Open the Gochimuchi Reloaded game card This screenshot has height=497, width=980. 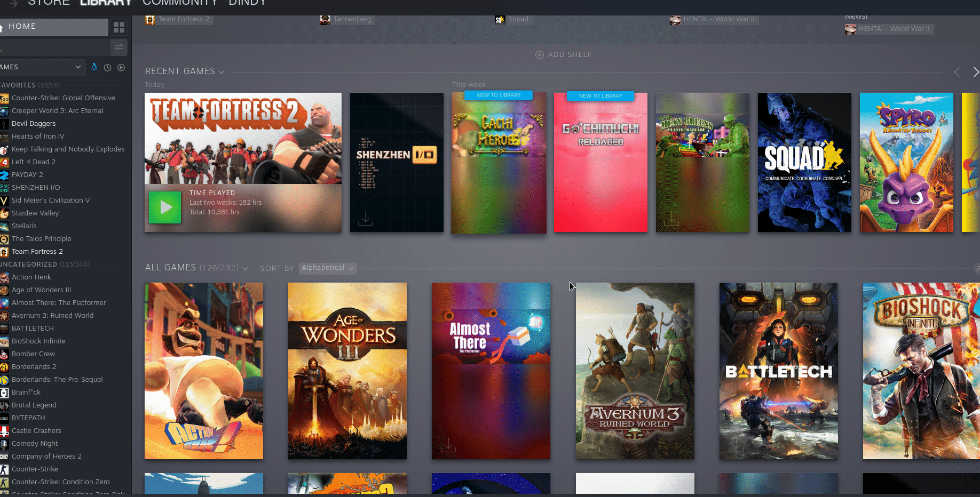(600, 163)
